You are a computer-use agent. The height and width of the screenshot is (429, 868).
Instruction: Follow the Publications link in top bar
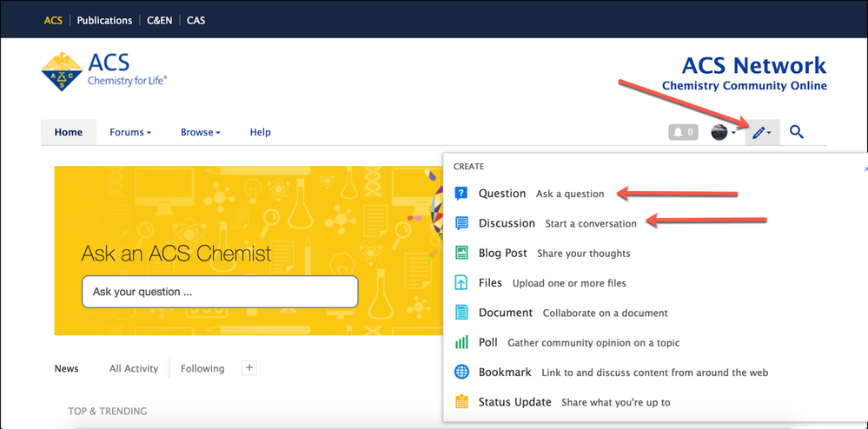104,20
